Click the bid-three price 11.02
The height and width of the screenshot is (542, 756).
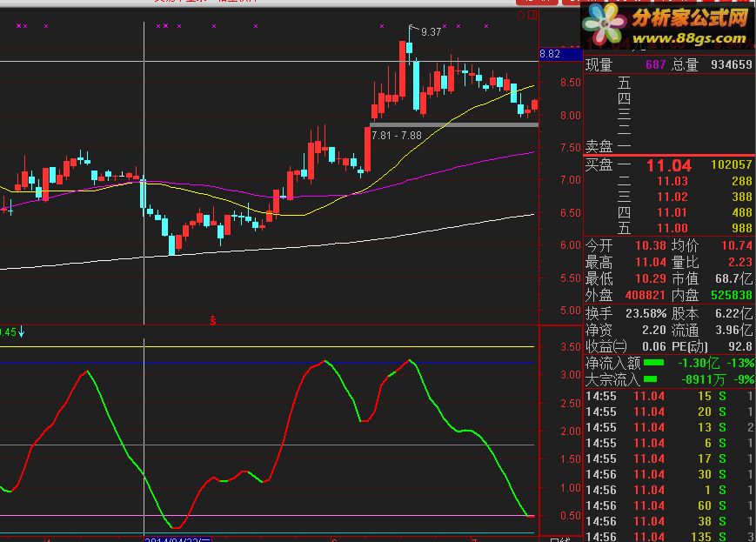pos(672,197)
